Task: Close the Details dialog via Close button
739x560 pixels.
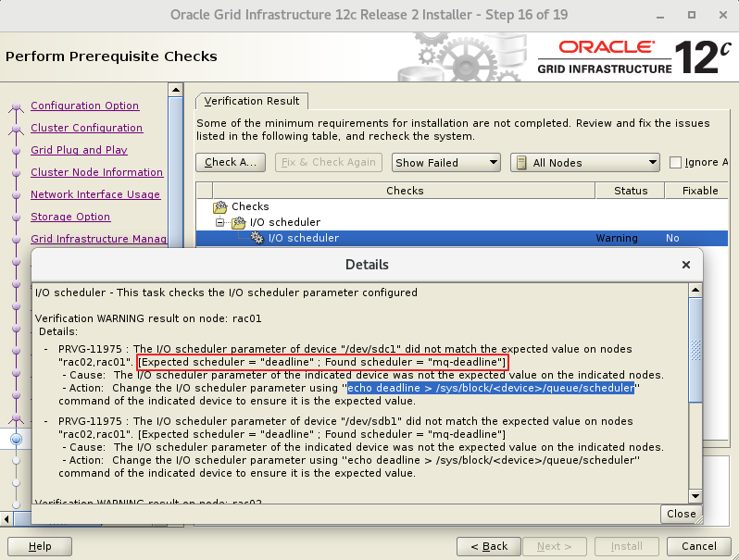Action: coord(681,514)
